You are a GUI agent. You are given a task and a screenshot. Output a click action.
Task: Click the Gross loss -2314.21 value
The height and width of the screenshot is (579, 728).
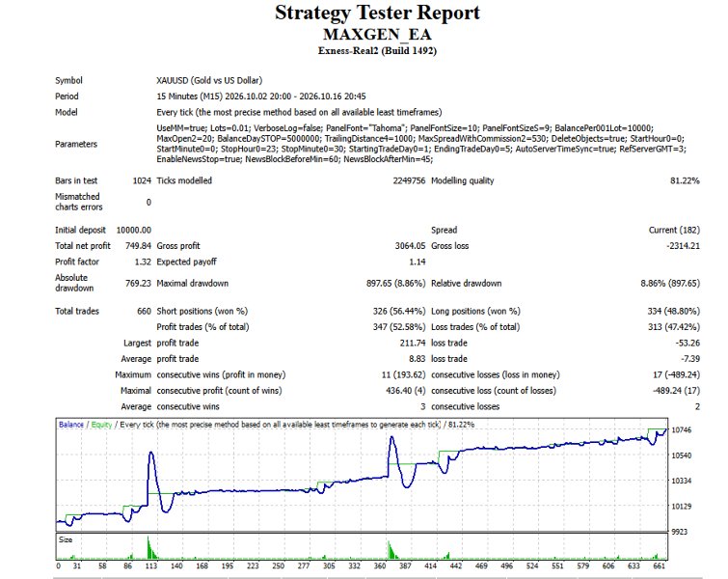coord(683,246)
